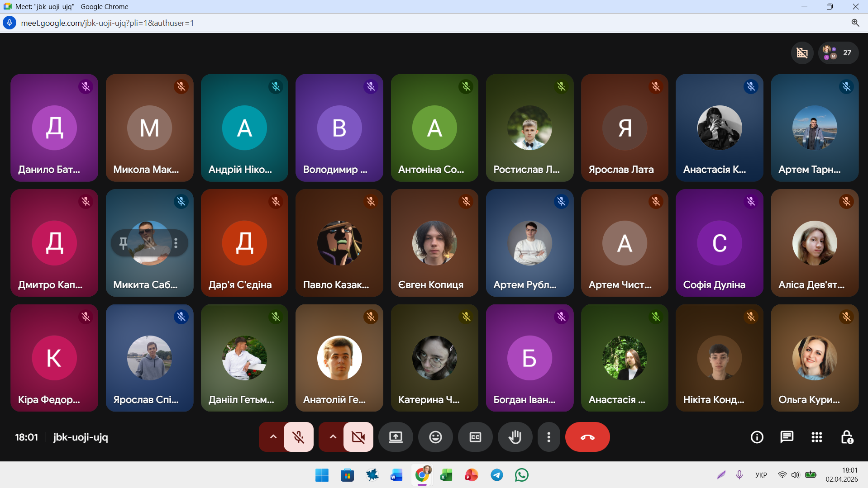Expand video settings arrow beside camera

(333, 437)
